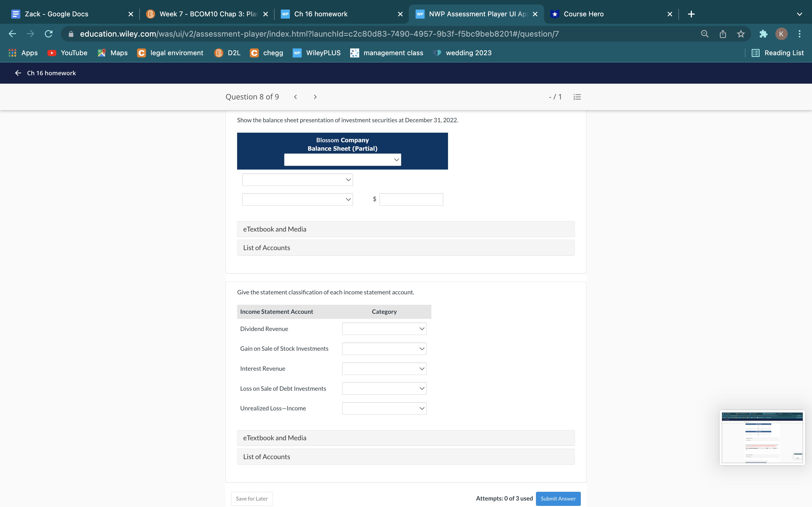Click back arrow beside Ch 16 homework
This screenshot has height=507, width=812.
pos(18,73)
